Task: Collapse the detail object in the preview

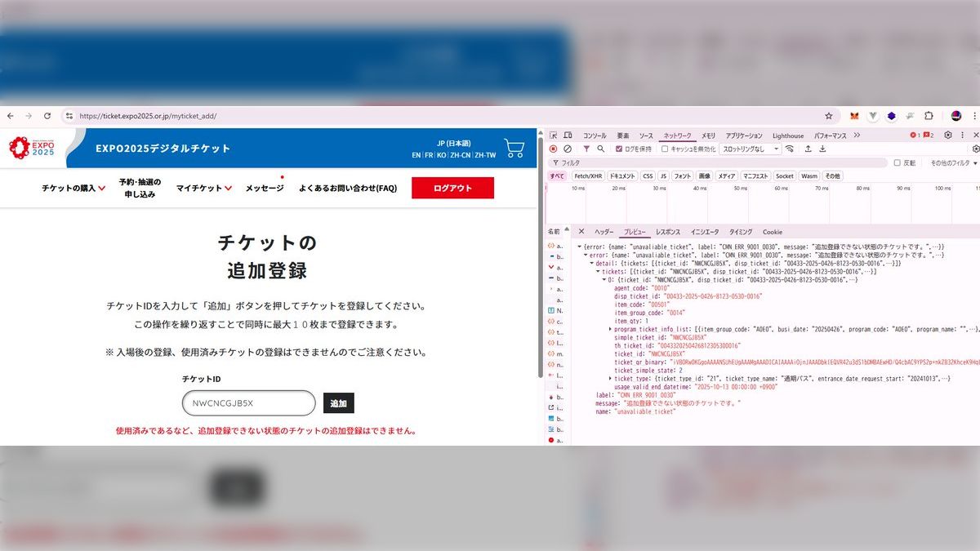Action: pos(592,263)
